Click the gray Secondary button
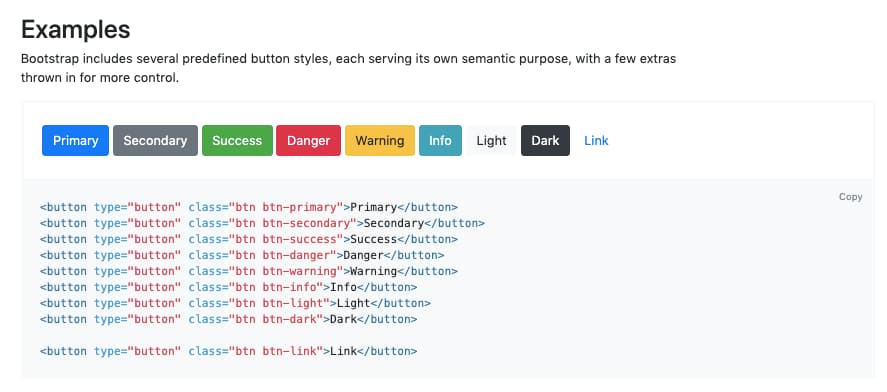 point(156,140)
